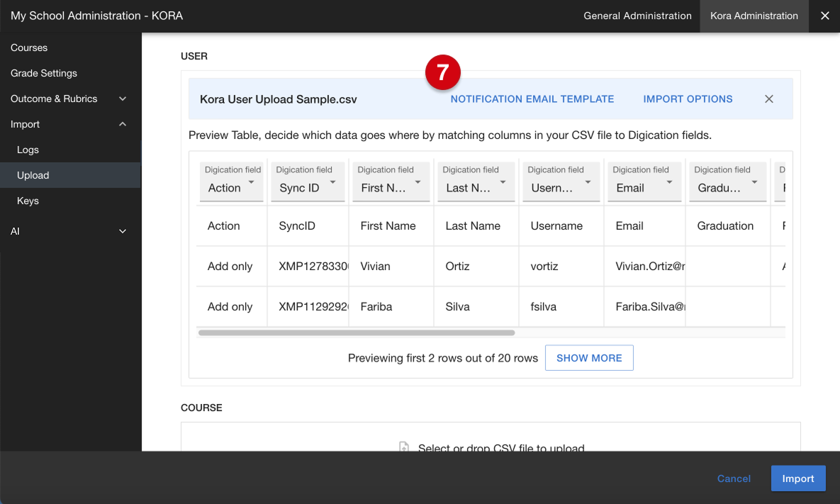This screenshot has height=504, width=840.
Task: Click the Vivian.Ortiz email cell
Action: [x=645, y=267]
